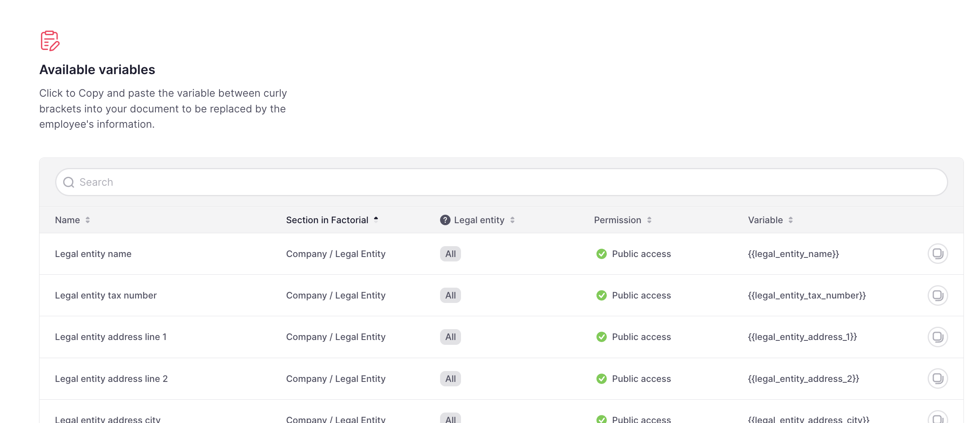The image size is (980, 423).
Task: Click the document edit icon above heading
Action: [x=50, y=41]
